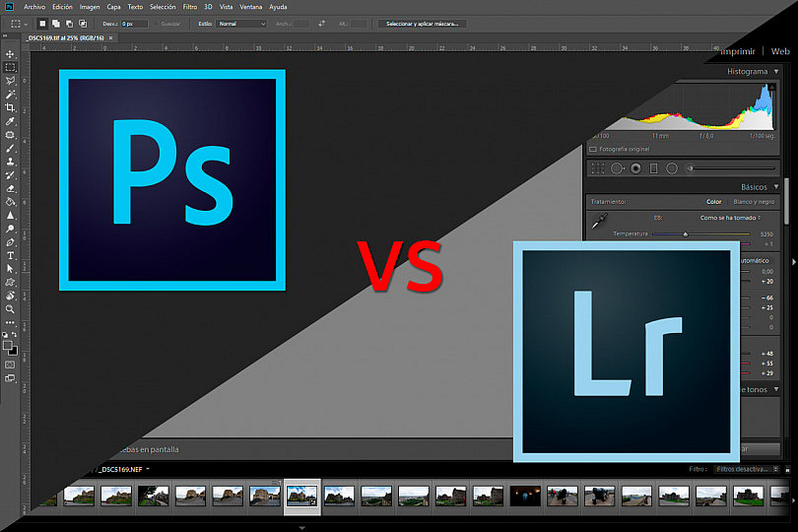Open the Imprimir module
Screen dimensions: 798x532
(738, 51)
